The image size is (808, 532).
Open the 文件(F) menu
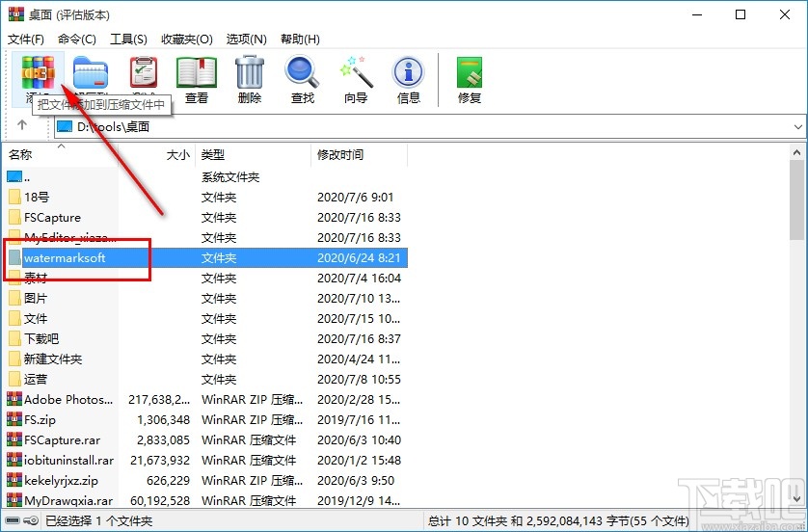26,40
